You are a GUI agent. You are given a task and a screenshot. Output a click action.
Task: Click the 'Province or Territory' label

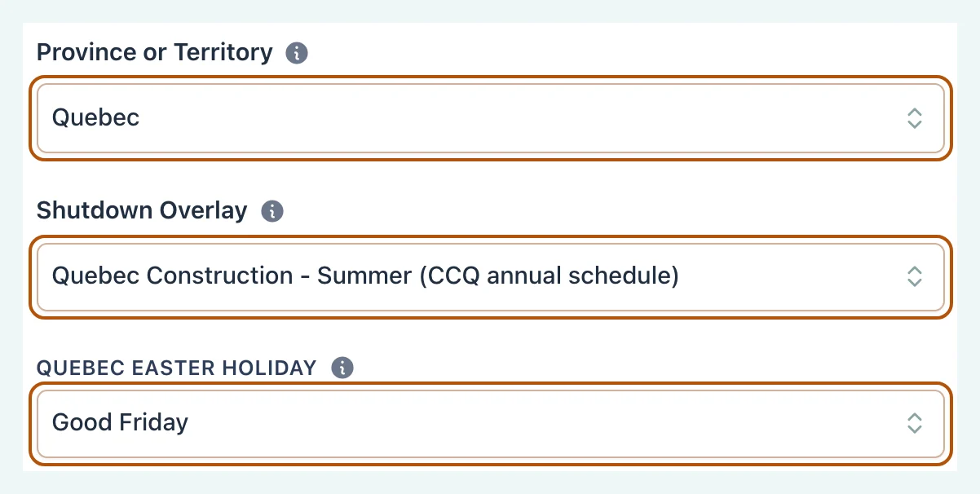click(155, 53)
